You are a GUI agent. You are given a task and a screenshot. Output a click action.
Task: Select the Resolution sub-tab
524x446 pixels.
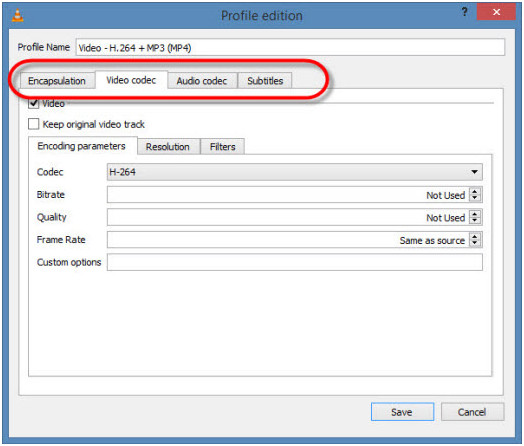click(x=168, y=147)
